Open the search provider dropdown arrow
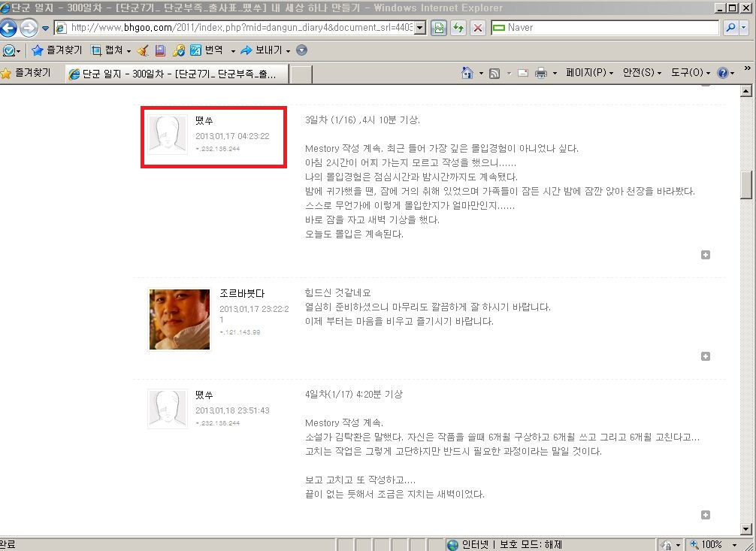Screen dimensions: 756x551 pos(743,28)
